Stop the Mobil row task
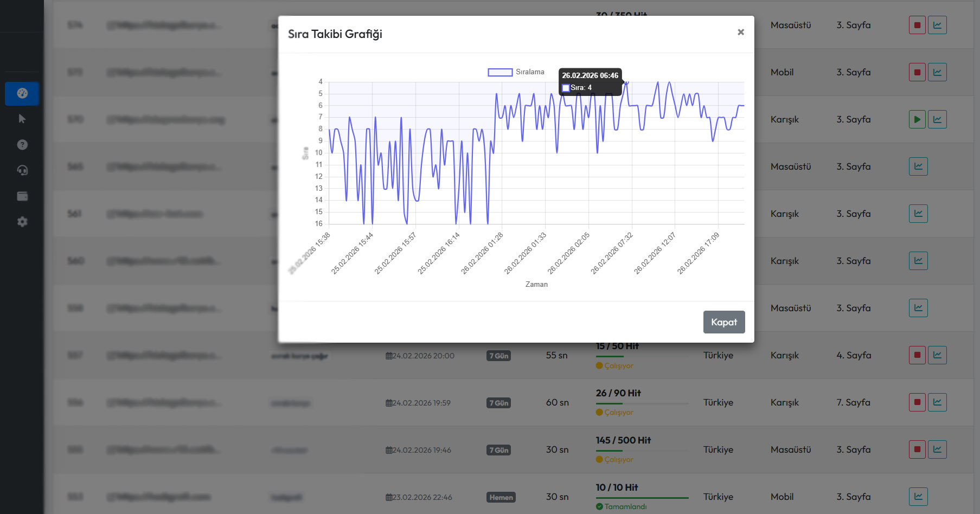This screenshot has width=980, height=514. point(917,72)
